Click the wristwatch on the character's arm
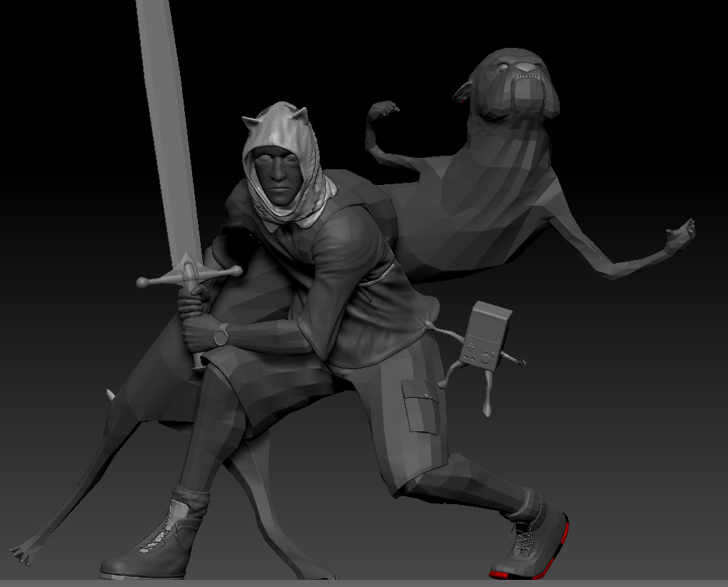The height and width of the screenshot is (587, 728). (x=221, y=335)
